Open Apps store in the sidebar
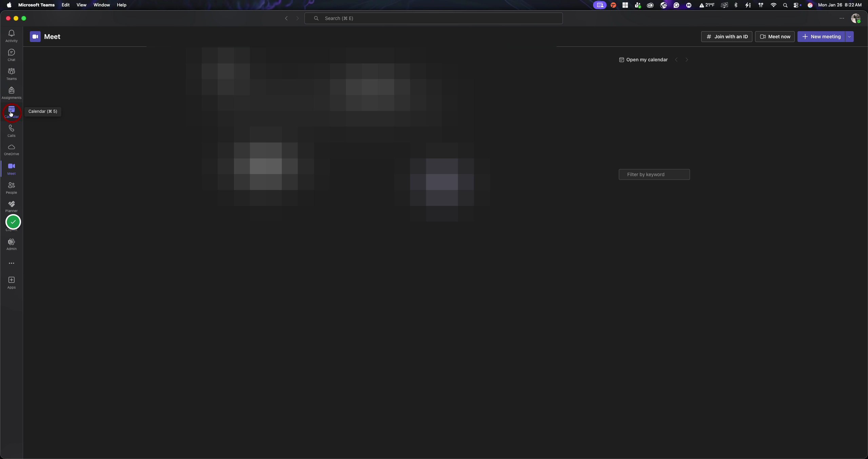 11,283
